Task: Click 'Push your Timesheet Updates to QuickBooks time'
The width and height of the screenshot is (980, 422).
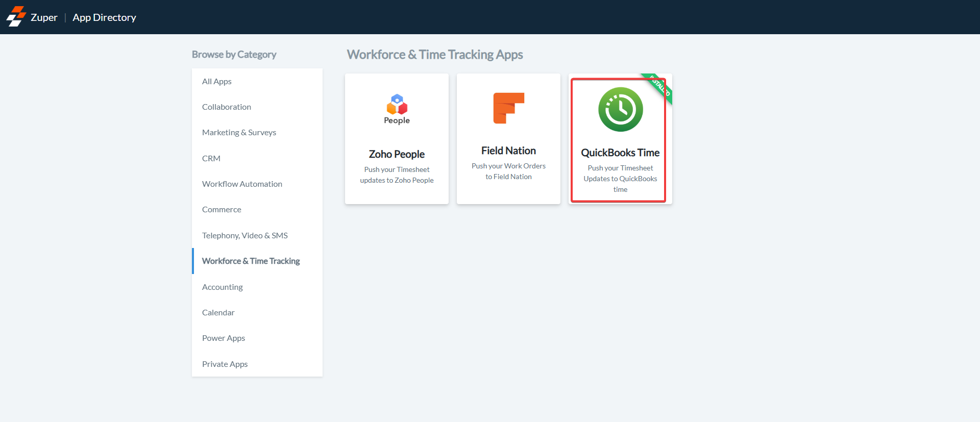Action: (x=620, y=179)
